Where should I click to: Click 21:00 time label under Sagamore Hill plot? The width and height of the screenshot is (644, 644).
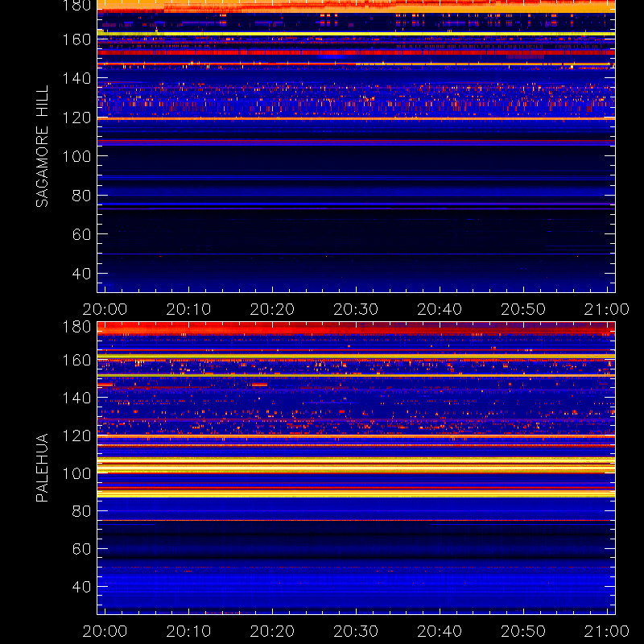607,309
